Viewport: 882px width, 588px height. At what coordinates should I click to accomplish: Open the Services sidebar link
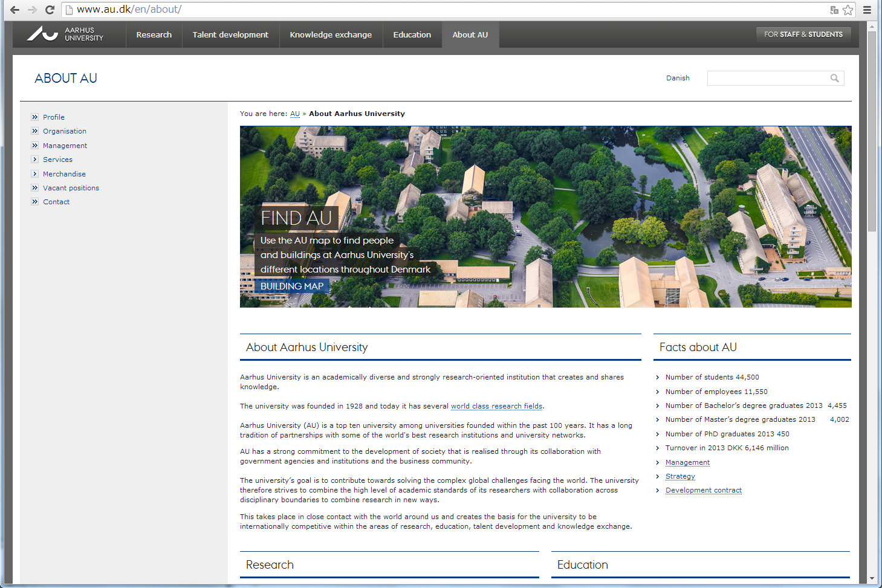57,160
